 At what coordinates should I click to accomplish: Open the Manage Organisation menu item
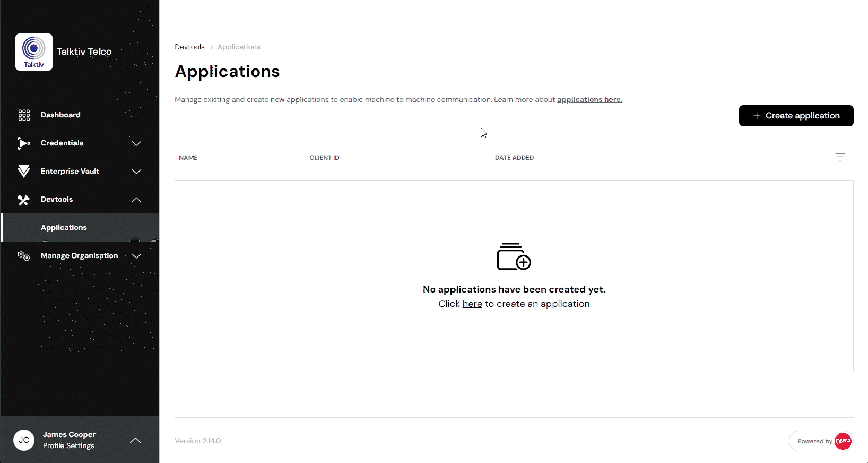tap(80, 255)
